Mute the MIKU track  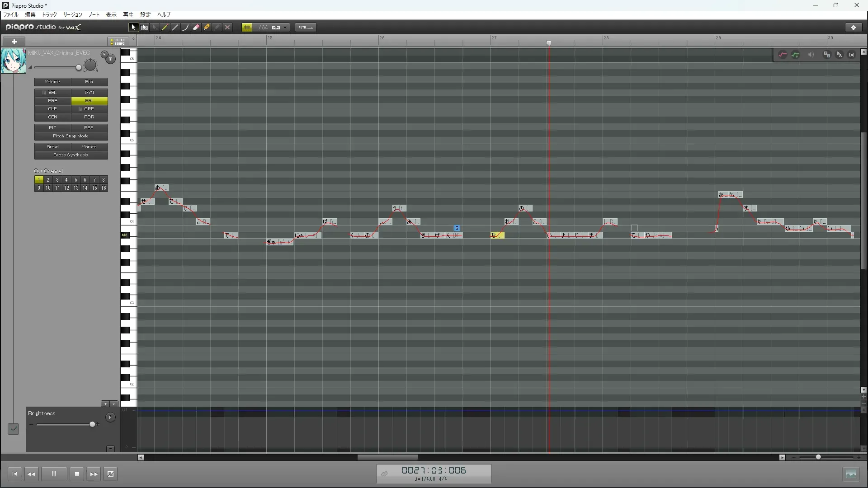click(110, 59)
